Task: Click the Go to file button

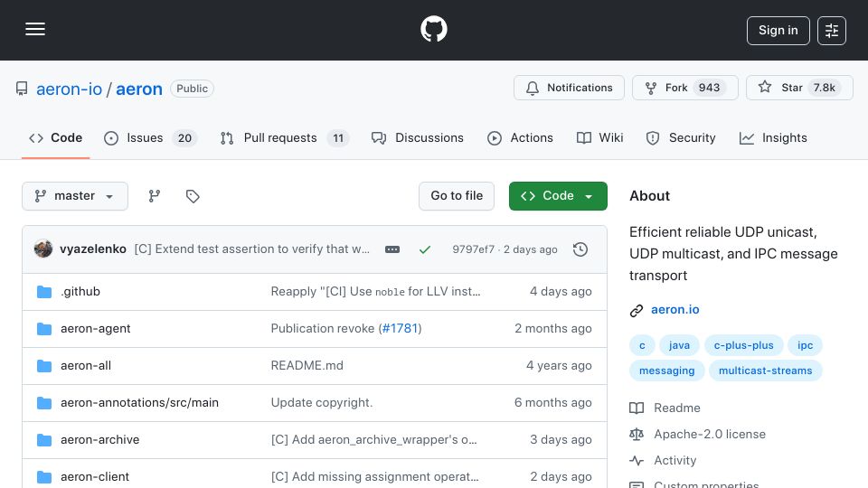Action: [x=456, y=196]
